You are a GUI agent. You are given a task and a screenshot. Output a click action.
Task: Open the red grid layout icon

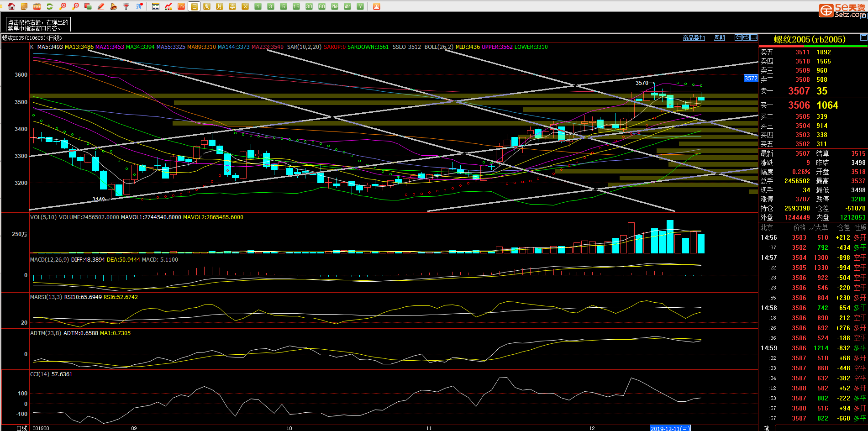[377, 6]
